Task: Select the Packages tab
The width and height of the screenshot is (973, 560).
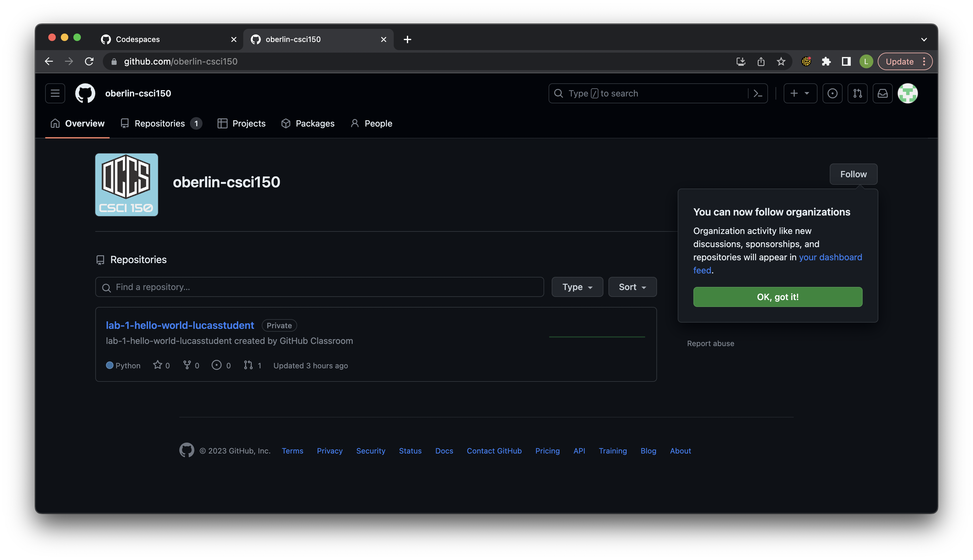Action: (308, 123)
